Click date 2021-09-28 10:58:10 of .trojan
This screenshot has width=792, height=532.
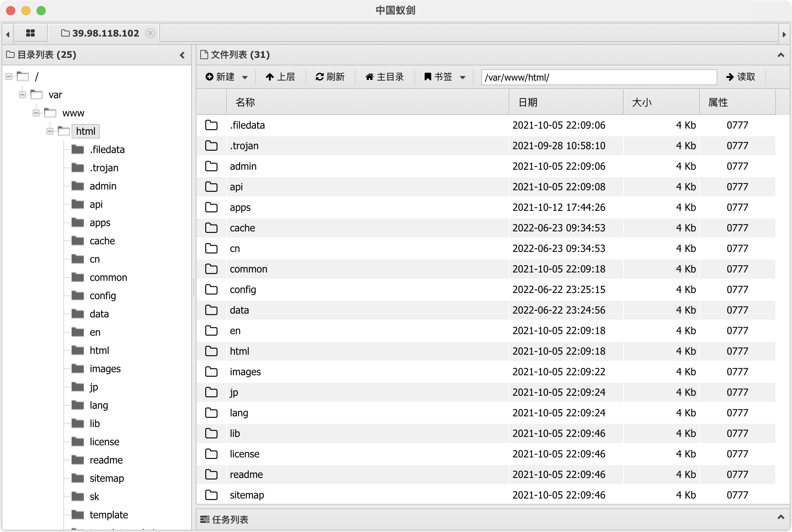pyautogui.click(x=559, y=146)
